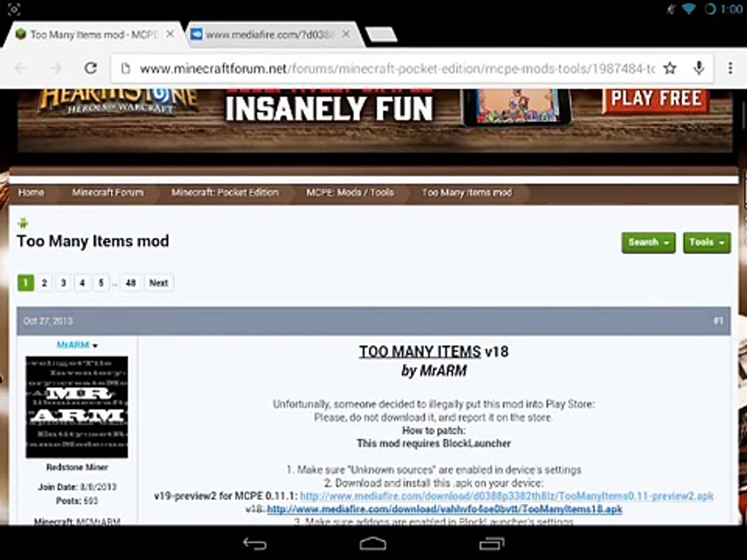The width and height of the screenshot is (747, 560).
Task: Open MrARM user dropdown
Action: pos(77,345)
